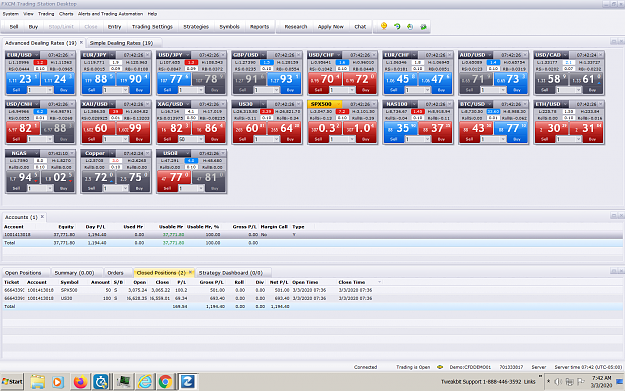Click the USD/CHF sell price tile

click(325, 79)
